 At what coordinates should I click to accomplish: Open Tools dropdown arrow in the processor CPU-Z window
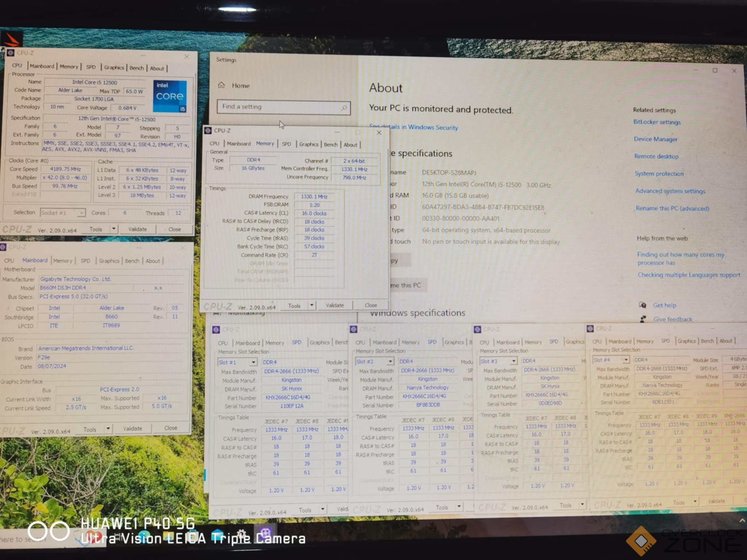pos(114,229)
